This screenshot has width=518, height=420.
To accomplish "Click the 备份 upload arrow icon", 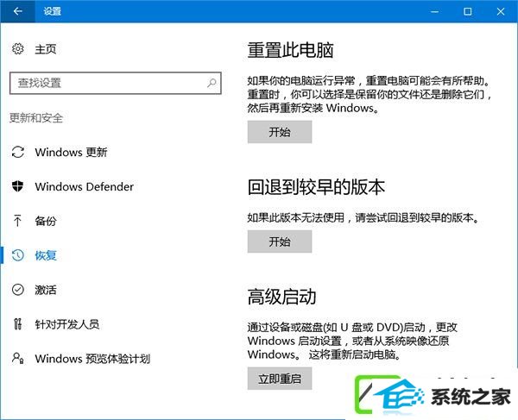I will coord(17,221).
